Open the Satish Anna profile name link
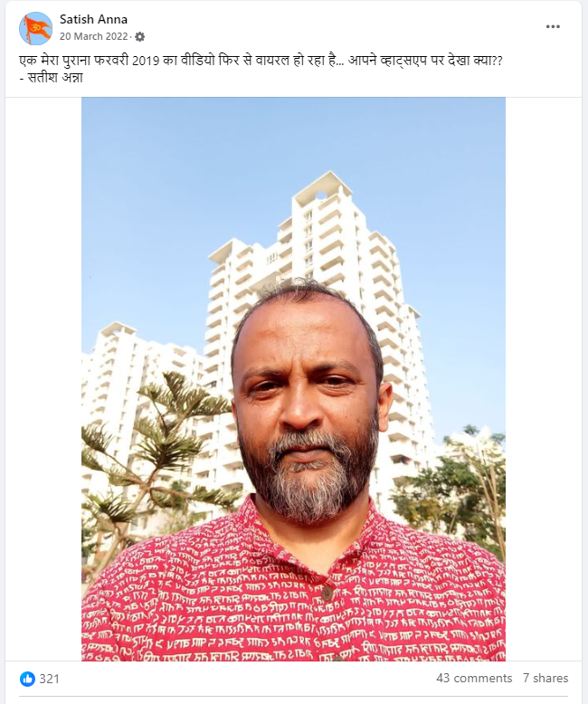 [x=93, y=19]
